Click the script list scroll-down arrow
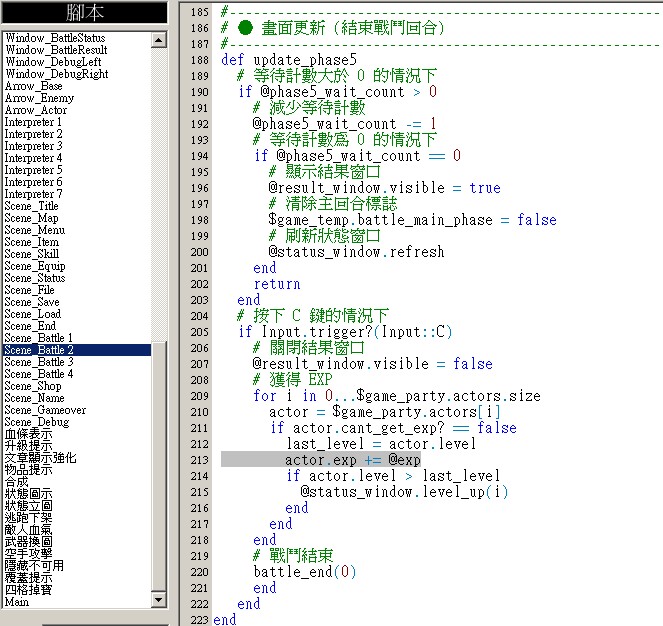 click(x=159, y=599)
